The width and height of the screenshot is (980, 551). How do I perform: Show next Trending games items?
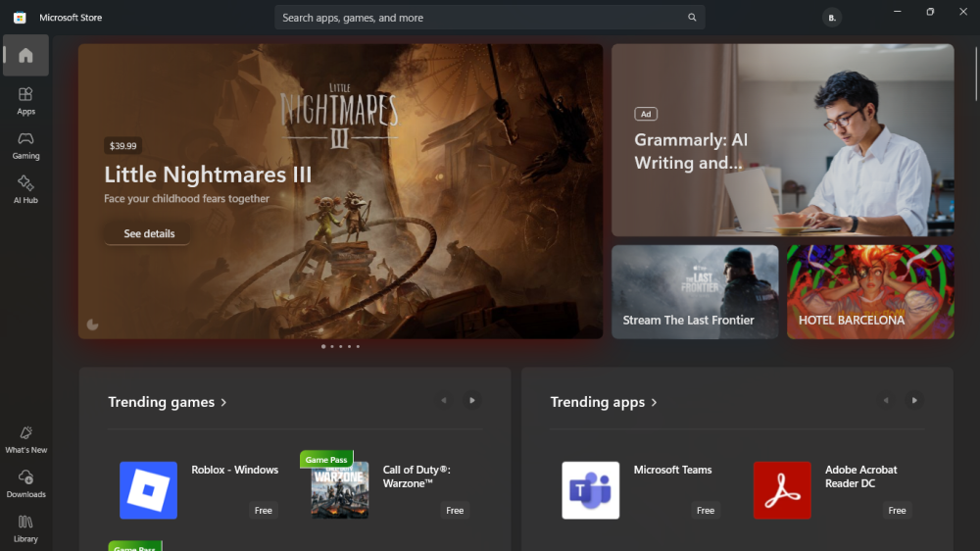(472, 400)
